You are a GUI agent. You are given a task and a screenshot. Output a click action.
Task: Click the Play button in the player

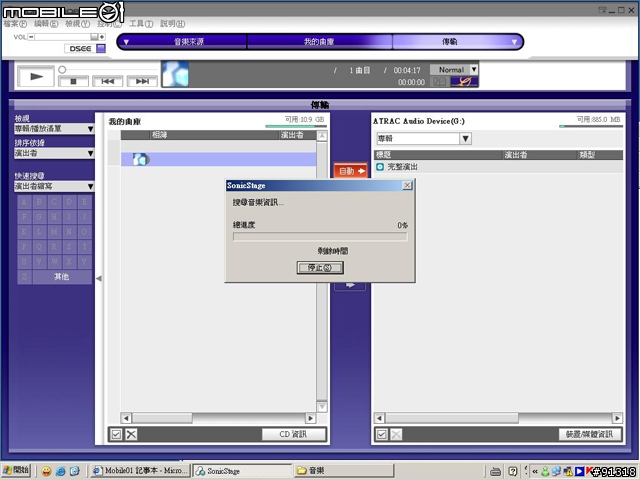(36, 76)
